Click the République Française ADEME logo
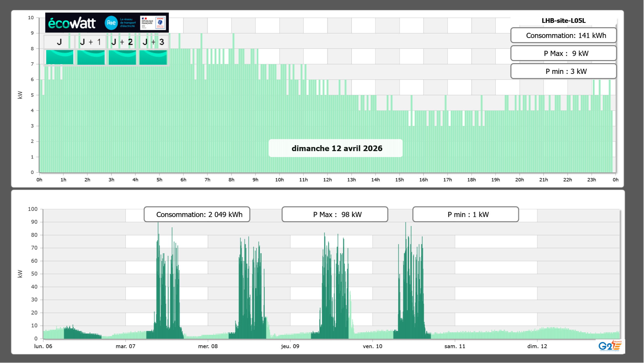Image resolution: width=644 pixels, height=363 pixels. pos(153,23)
